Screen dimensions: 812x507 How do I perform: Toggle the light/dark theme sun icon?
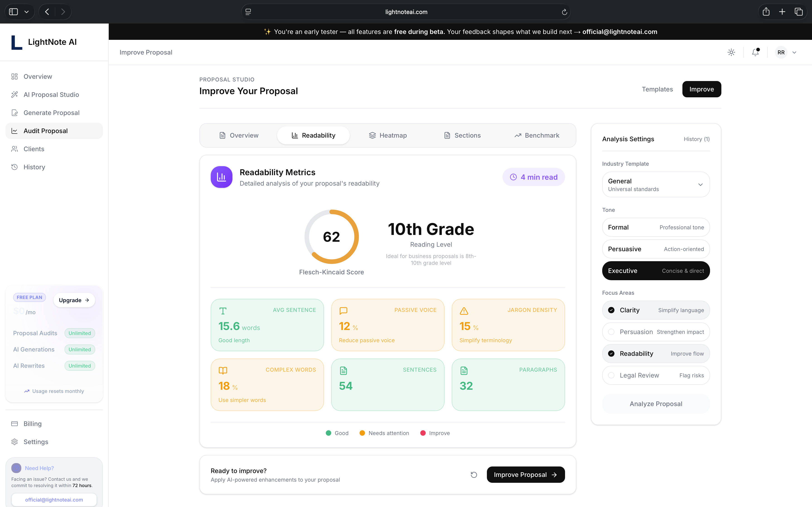coord(731,52)
